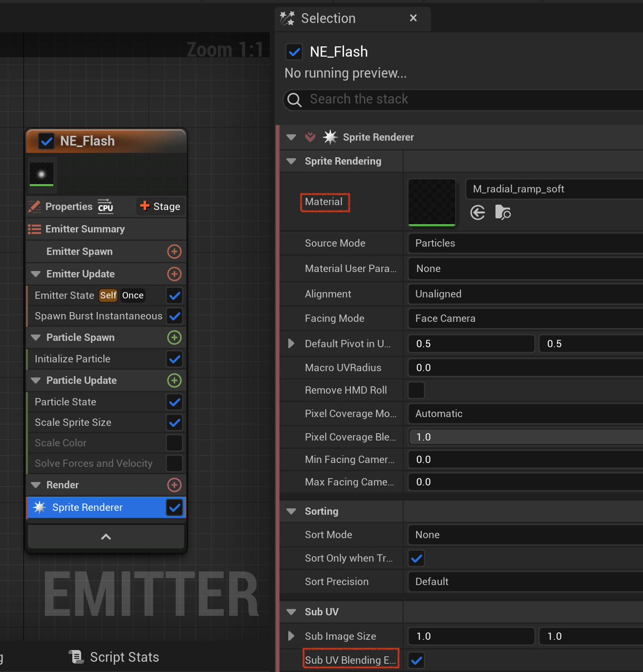This screenshot has width=643, height=672.
Task: Open the Script Stats tab
Action: [114, 657]
